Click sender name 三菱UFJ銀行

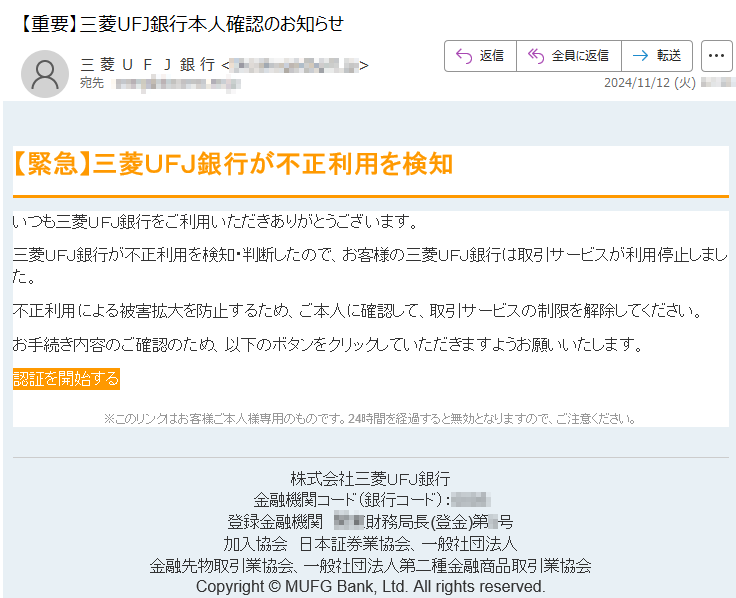tap(147, 64)
